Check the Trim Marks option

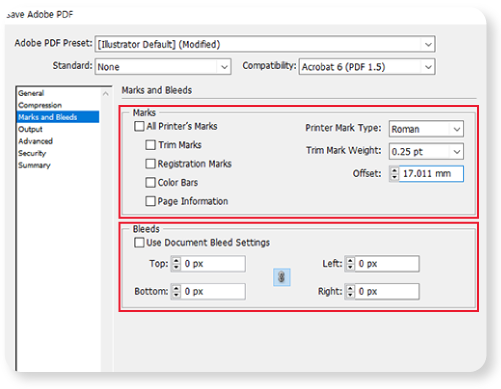click(150, 145)
